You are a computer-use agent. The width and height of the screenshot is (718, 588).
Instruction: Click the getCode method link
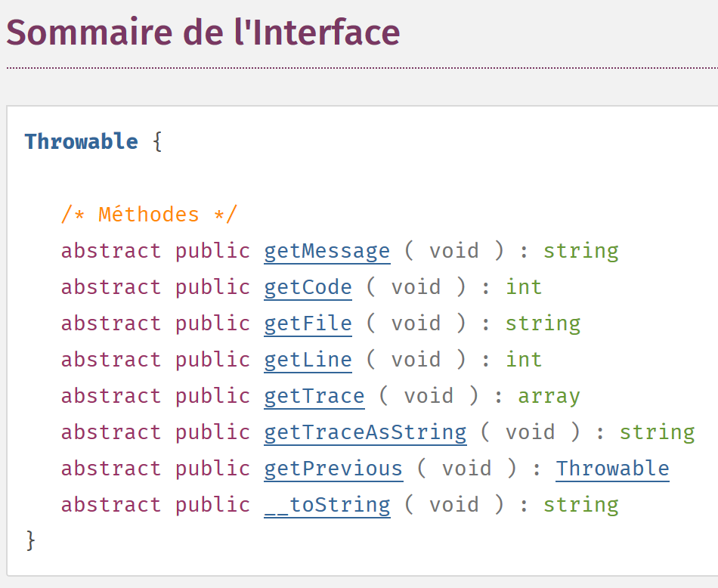[x=308, y=287]
